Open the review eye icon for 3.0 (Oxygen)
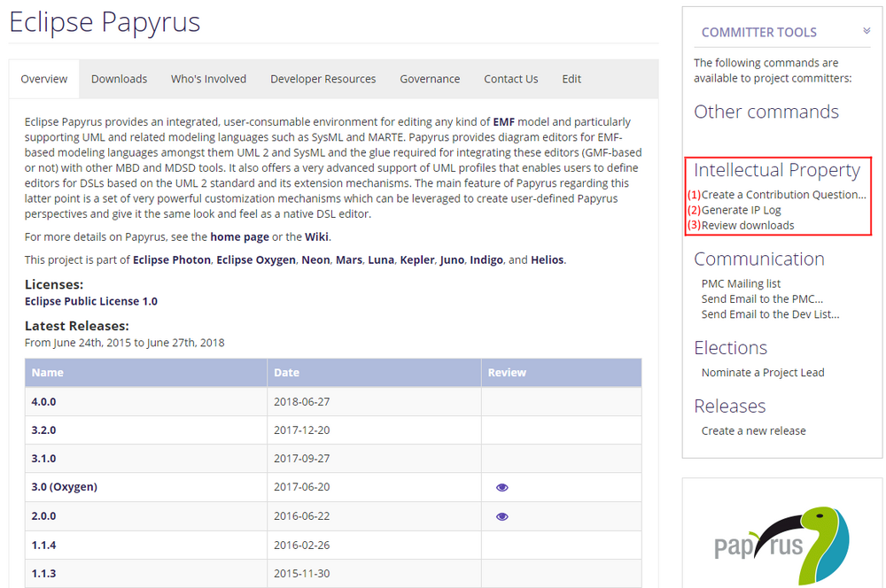This screenshot has width=886, height=588. (501, 487)
